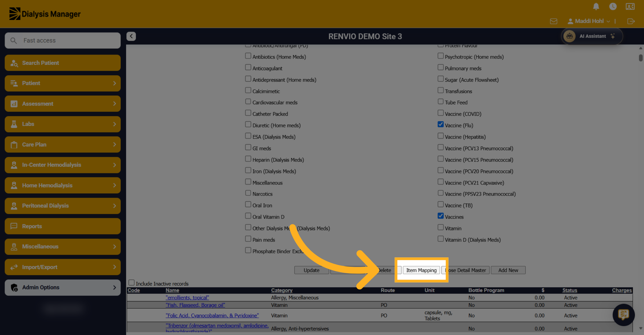This screenshot has width=644, height=335.
Task: Sort table by Status column header
Action: click(570, 290)
